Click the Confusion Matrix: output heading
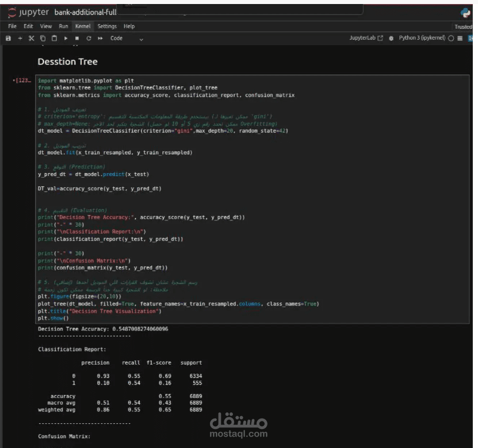The image size is (478, 448). [x=64, y=436]
